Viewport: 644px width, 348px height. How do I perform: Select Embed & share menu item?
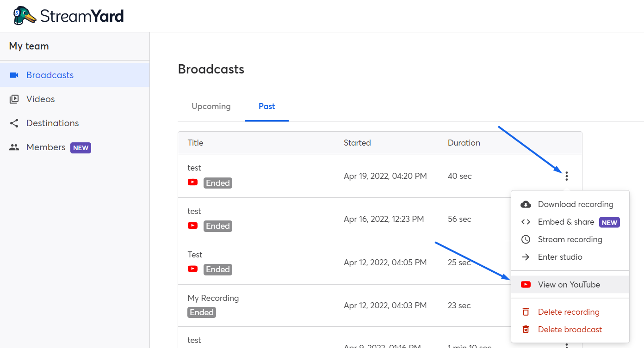coord(570,222)
